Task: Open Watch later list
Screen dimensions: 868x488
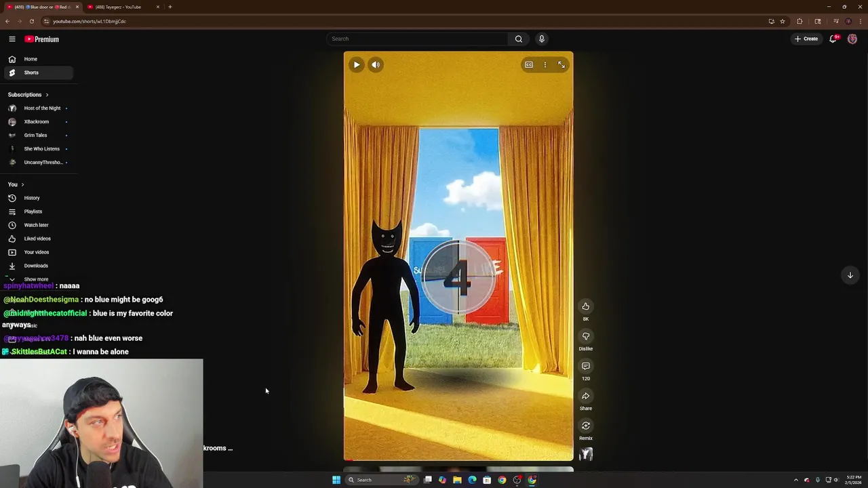Action: (x=39, y=225)
